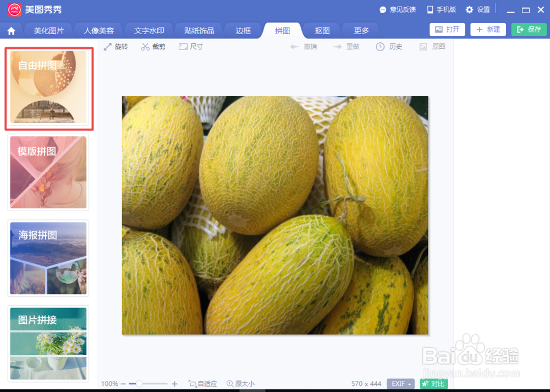The width and height of the screenshot is (550, 392).
Task: Click the zoom in plus icon
Action: tap(174, 384)
